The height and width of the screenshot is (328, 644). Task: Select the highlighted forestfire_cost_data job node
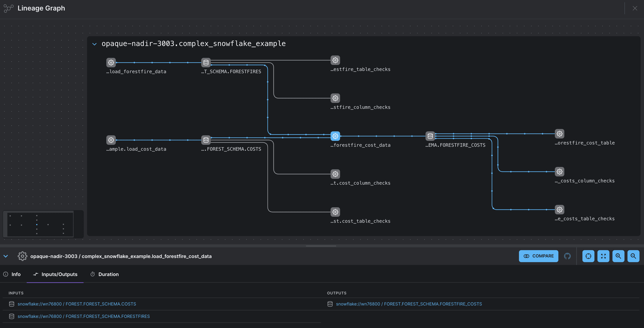coord(335,136)
